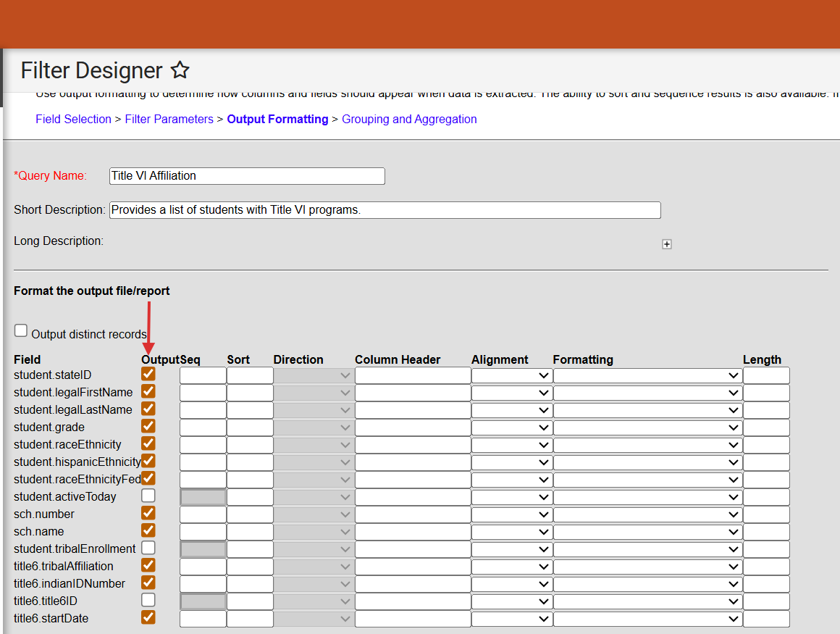Check output for student.activeToday
Viewport: 840px width, 634px height.
pos(148,496)
